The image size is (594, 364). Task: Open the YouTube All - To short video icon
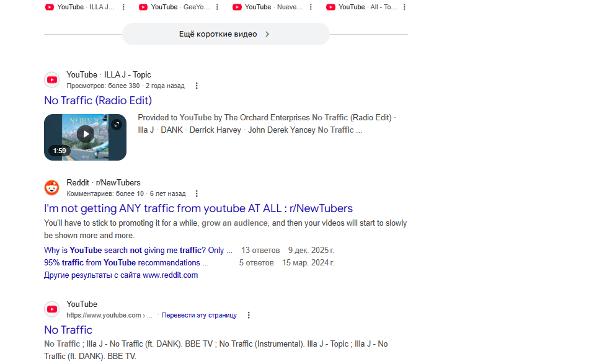point(330,7)
